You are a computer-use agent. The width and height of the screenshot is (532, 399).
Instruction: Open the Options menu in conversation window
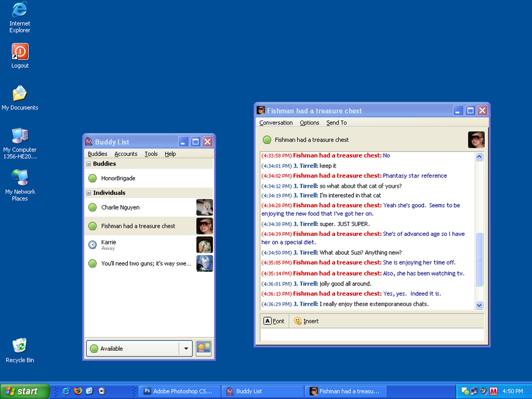click(x=309, y=123)
